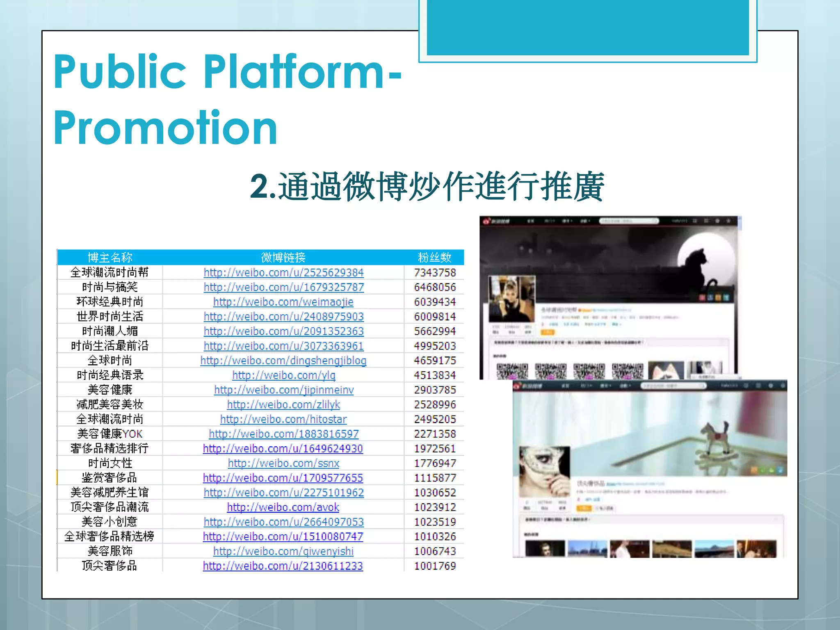Viewport: 840px width, 630px height.
Task: Select blogger name 美容健康YOK
Action: [x=110, y=434]
